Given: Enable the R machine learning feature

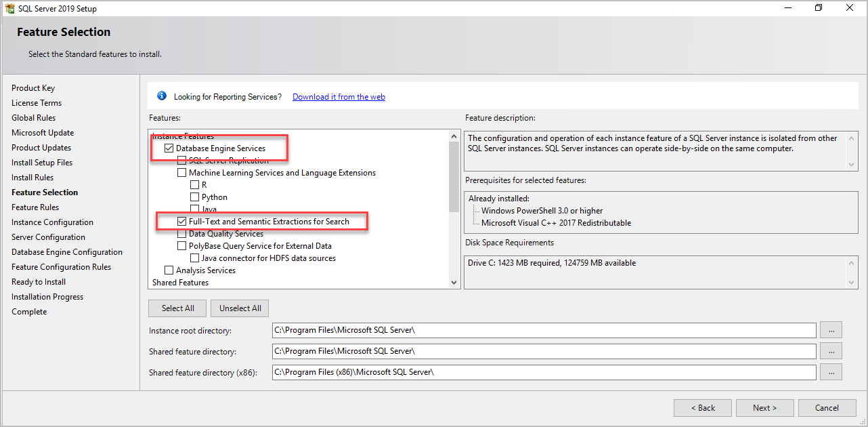Looking at the screenshot, I should click(194, 184).
